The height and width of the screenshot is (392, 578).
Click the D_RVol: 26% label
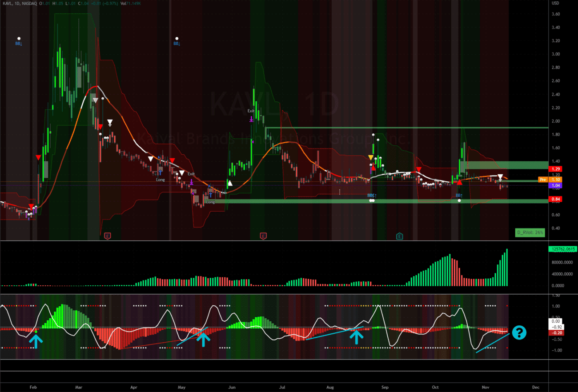pyautogui.click(x=530, y=232)
